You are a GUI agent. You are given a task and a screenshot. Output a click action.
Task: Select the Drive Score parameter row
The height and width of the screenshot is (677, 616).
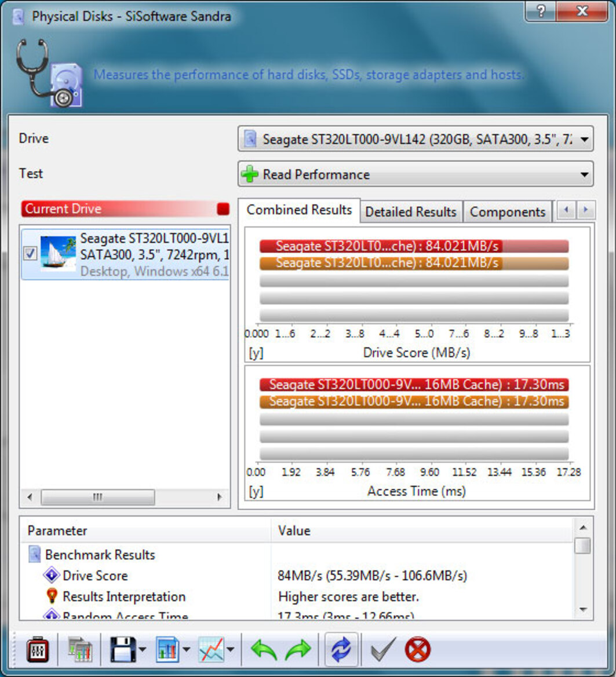pyautogui.click(x=297, y=576)
